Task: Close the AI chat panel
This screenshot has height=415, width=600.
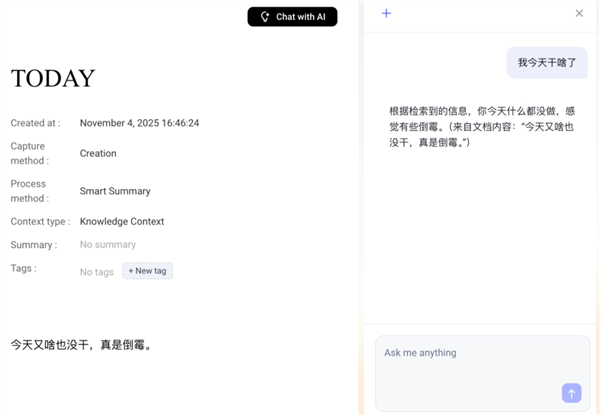Action: pos(579,14)
